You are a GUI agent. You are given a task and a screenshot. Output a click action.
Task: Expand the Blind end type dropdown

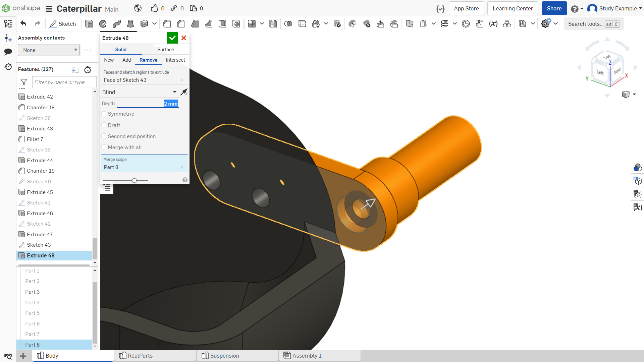pyautogui.click(x=140, y=92)
